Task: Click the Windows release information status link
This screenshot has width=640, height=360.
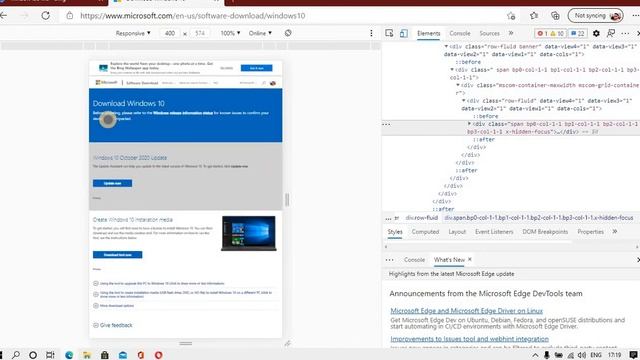Action: tap(182, 113)
